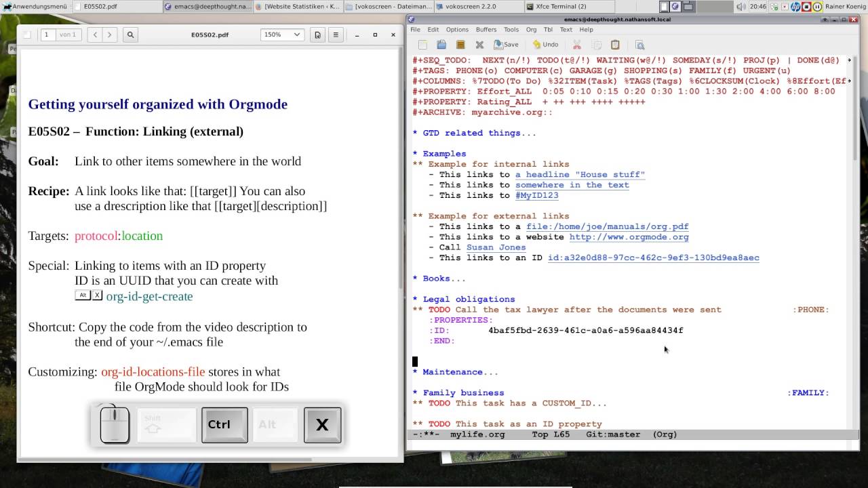Image resolution: width=868 pixels, height=488 pixels.
Task: Click the Open file icon in Emacs toolbar
Action: click(x=441, y=45)
